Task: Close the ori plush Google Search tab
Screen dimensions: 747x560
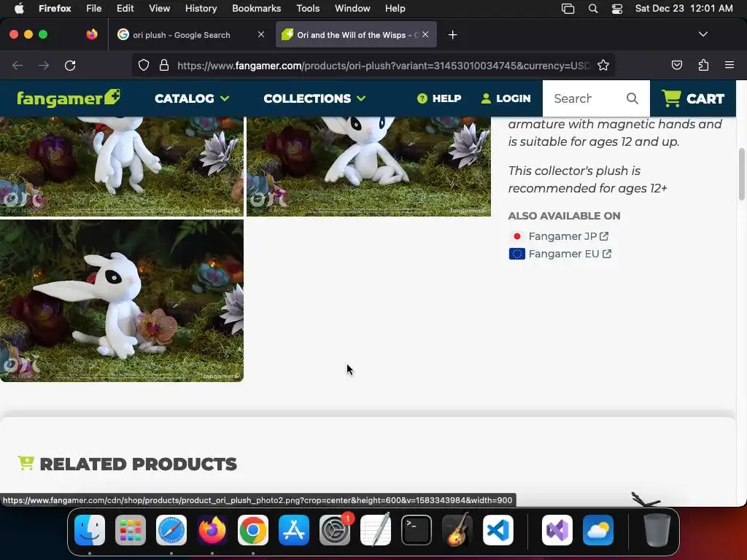Action: tap(260, 34)
